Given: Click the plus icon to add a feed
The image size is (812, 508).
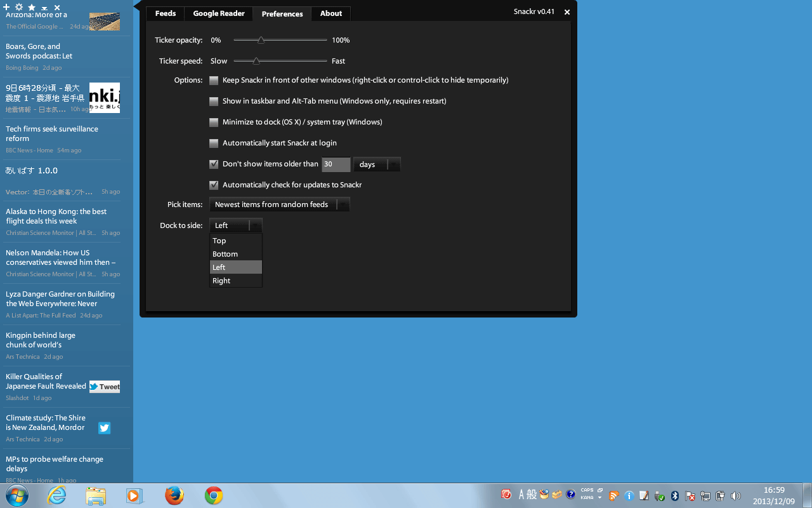Looking at the screenshot, I should coord(7,7).
